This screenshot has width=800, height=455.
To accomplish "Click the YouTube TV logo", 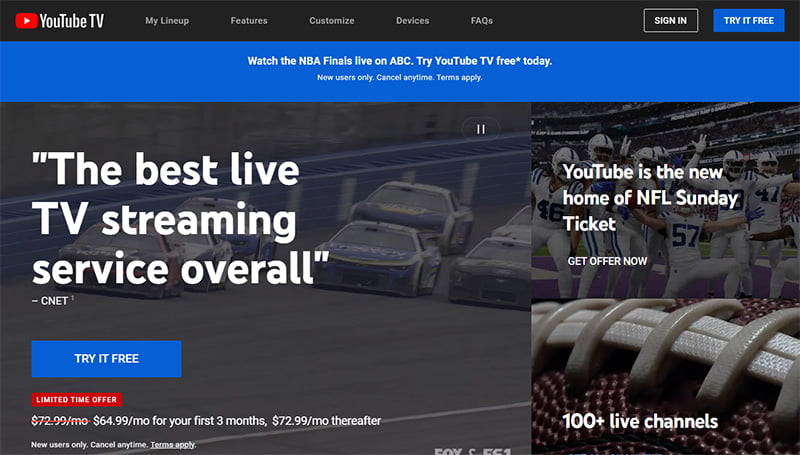I will [60, 21].
